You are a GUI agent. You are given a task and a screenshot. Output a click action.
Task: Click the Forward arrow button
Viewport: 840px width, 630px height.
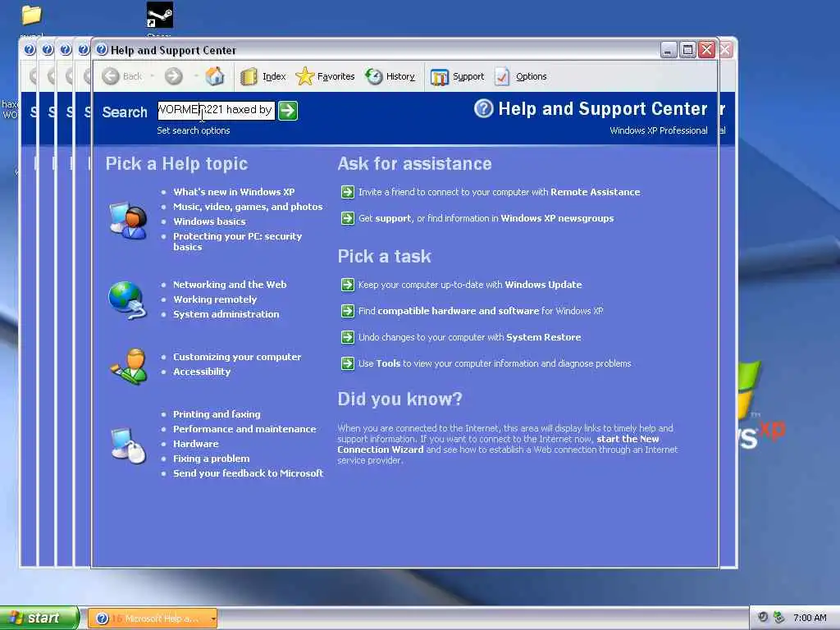point(174,76)
